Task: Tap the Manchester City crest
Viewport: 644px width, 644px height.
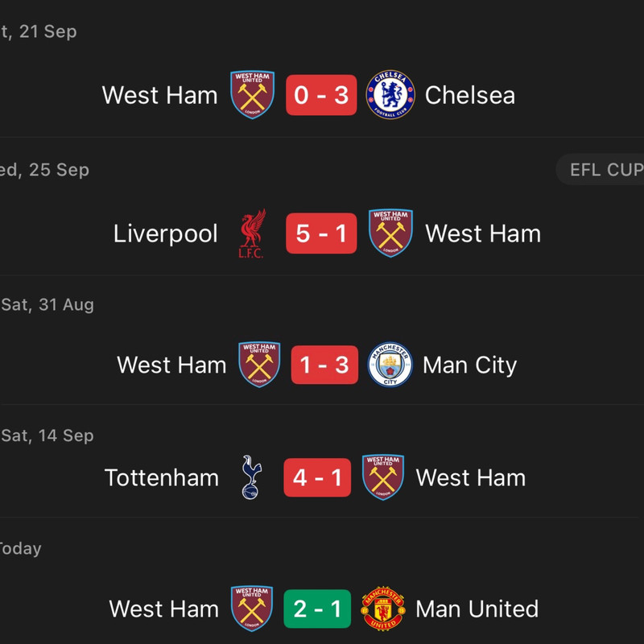Action: click(390, 365)
